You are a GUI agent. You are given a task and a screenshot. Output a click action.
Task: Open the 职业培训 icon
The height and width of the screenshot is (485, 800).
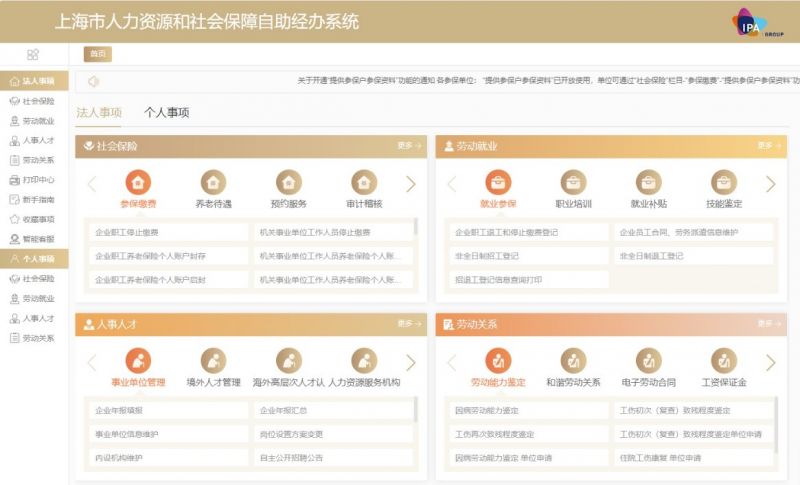pos(573,182)
